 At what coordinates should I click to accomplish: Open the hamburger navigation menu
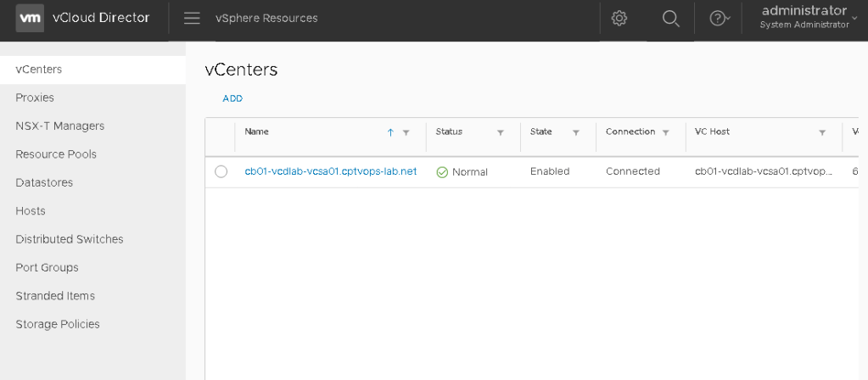click(192, 19)
